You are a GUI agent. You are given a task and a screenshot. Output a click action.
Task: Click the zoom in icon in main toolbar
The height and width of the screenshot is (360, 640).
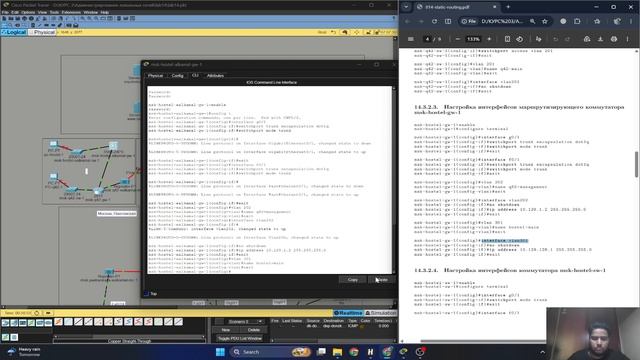coord(82,18)
